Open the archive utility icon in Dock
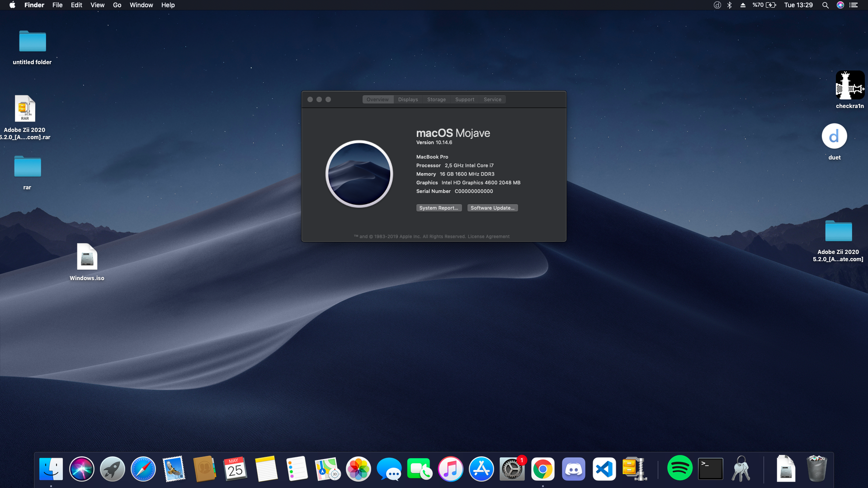868x488 pixels. point(635,469)
